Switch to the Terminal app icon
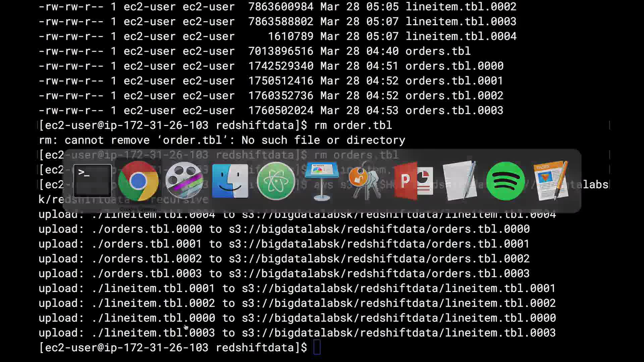The width and height of the screenshot is (644, 362). pyautogui.click(x=92, y=181)
